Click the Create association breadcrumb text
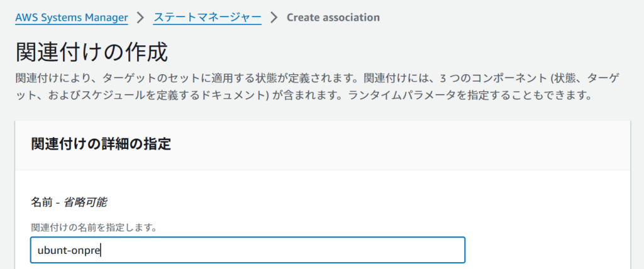Image resolution: width=644 pixels, height=269 pixels. click(333, 18)
